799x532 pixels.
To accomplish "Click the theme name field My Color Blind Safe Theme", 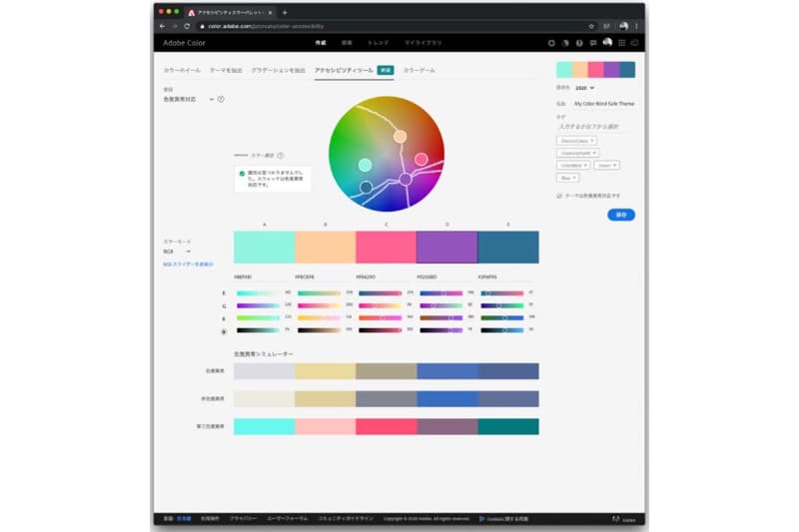I will pos(604,104).
